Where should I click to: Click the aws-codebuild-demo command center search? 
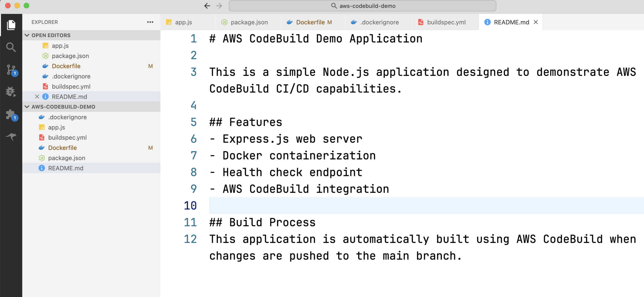coord(362,6)
